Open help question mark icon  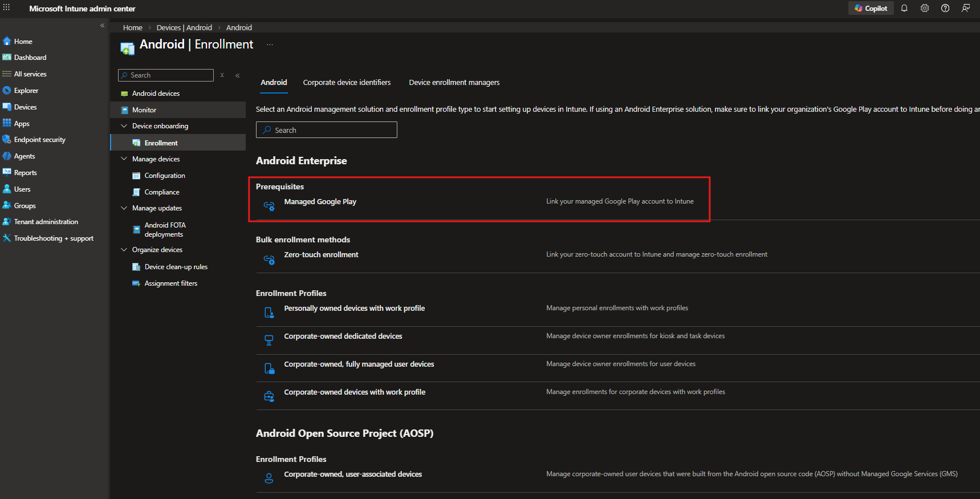click(945, 8)
